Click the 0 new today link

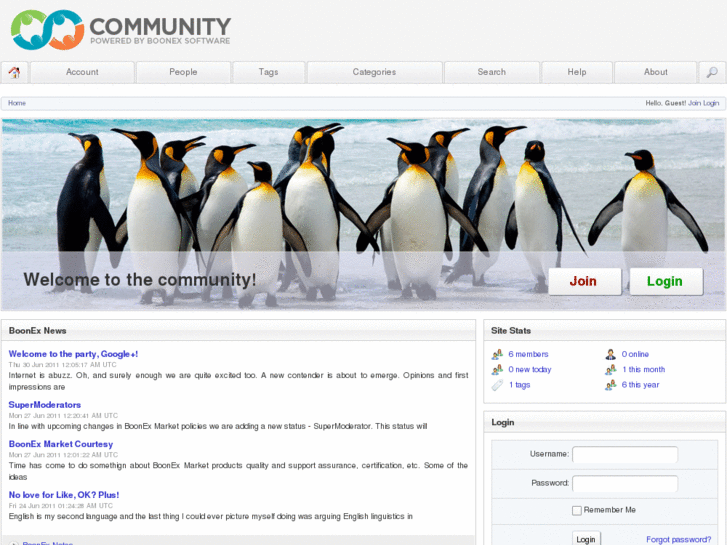tap(529, 370)
